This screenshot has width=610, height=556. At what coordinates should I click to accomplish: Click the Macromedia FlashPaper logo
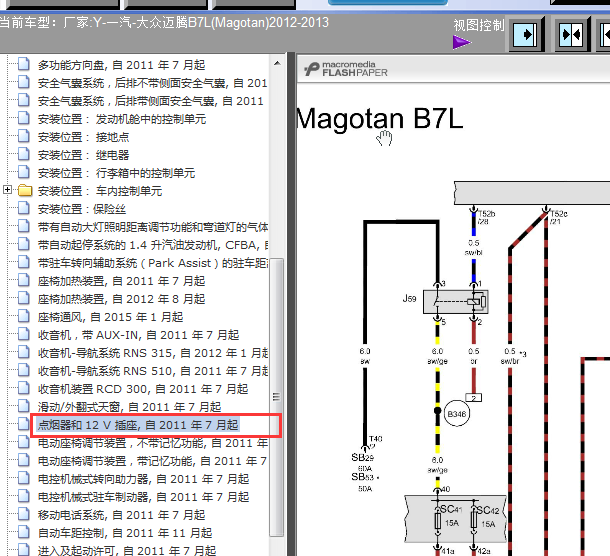345,69
